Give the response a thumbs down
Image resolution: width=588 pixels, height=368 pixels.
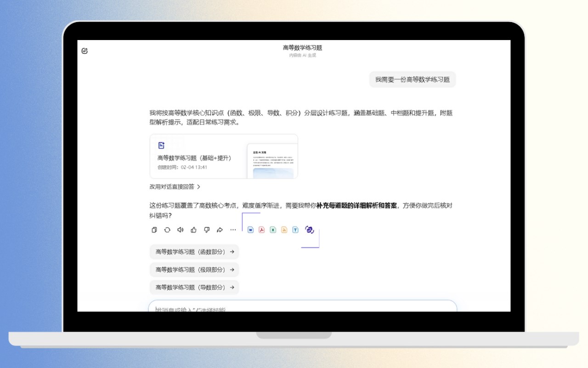click(207, 230)
